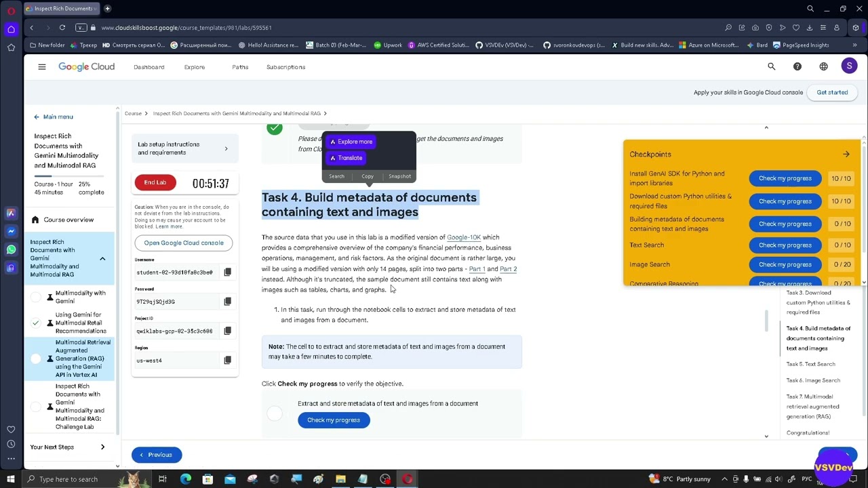This screenshot has height=488, width=868.
Task: Choose Translate in the selection popup
Action: tap(346, 158)
